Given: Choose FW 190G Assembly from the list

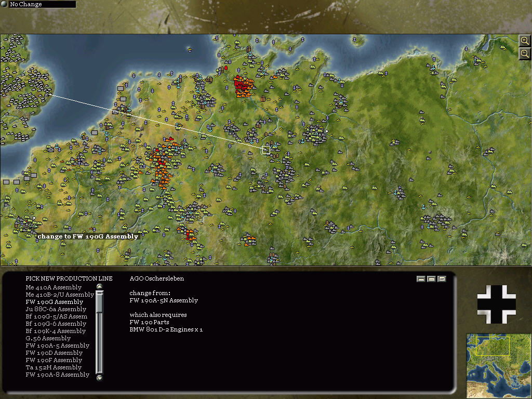Looking at the screenshot, I should 54,302.
